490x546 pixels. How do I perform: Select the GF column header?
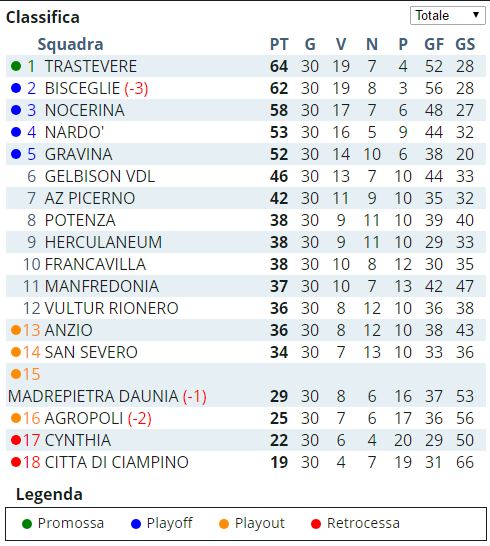coord(434,44)
